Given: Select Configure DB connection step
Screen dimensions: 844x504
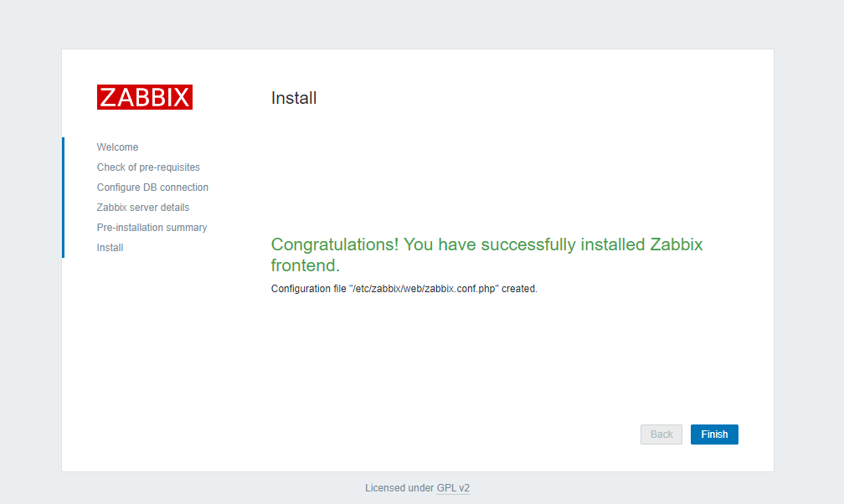Looking at the screenshot, I should click(x=152, y=188).
